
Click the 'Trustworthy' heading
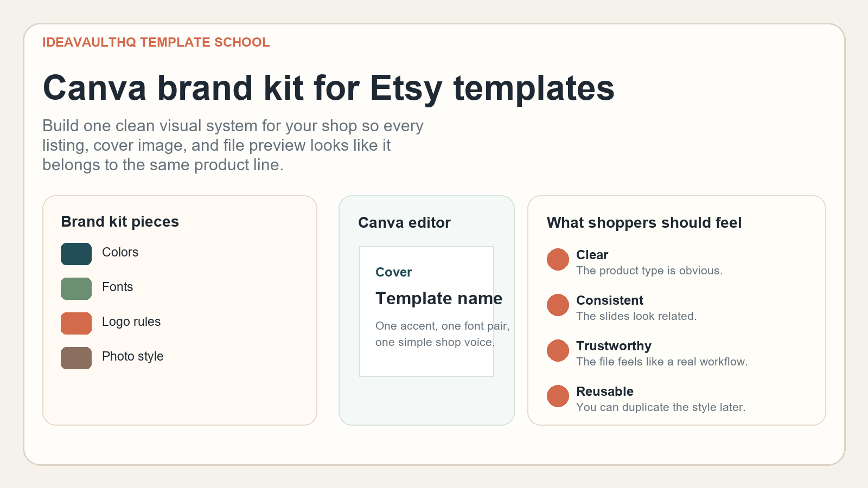(614, 346)
